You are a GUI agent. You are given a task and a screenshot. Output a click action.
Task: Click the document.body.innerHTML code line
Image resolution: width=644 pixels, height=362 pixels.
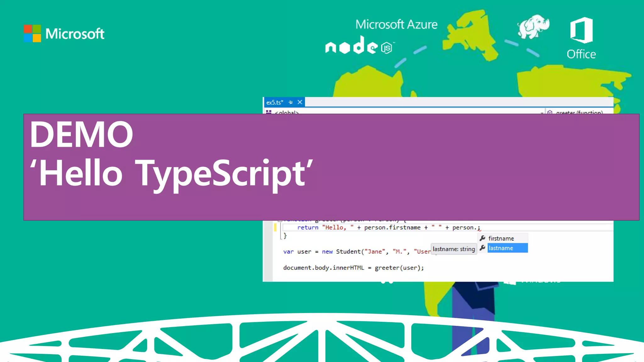353,268
